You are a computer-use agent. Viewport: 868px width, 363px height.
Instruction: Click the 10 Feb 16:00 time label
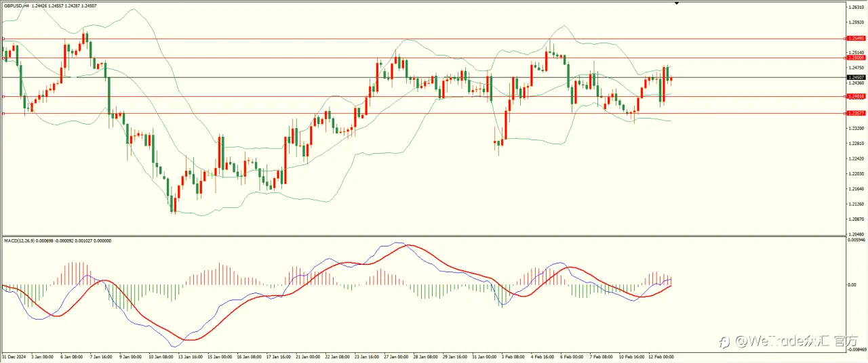[633, 356]
